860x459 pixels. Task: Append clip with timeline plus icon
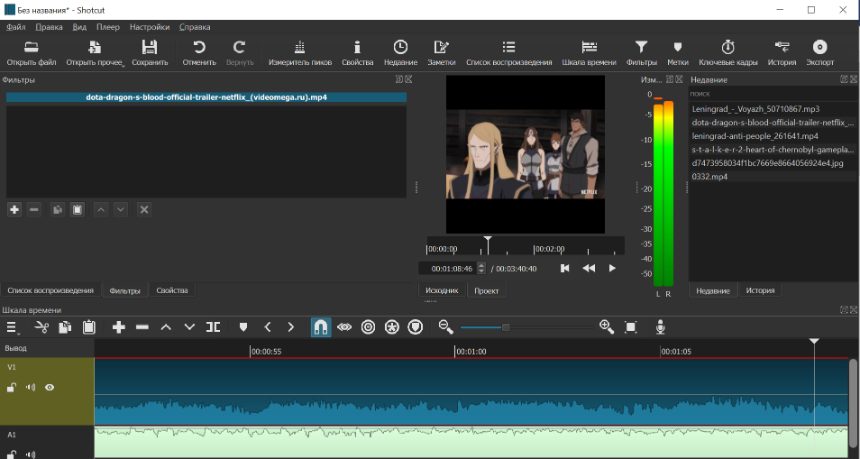(x=118, y=327)
